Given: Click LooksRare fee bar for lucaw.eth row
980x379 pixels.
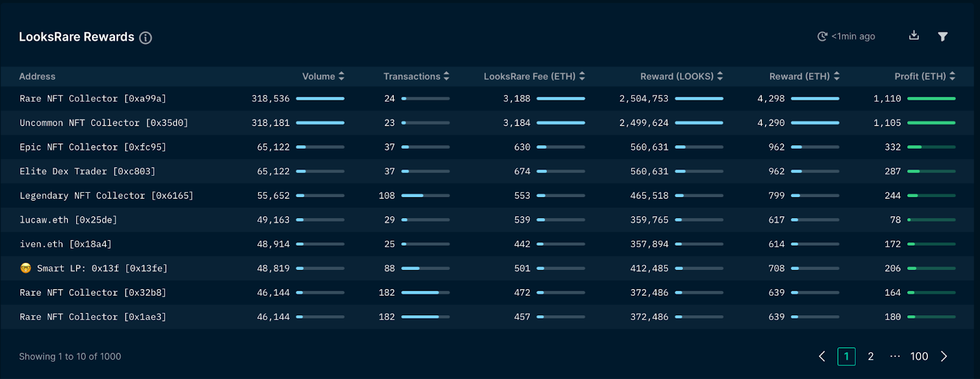Looking at the screenshot, I should coord(561,220).
